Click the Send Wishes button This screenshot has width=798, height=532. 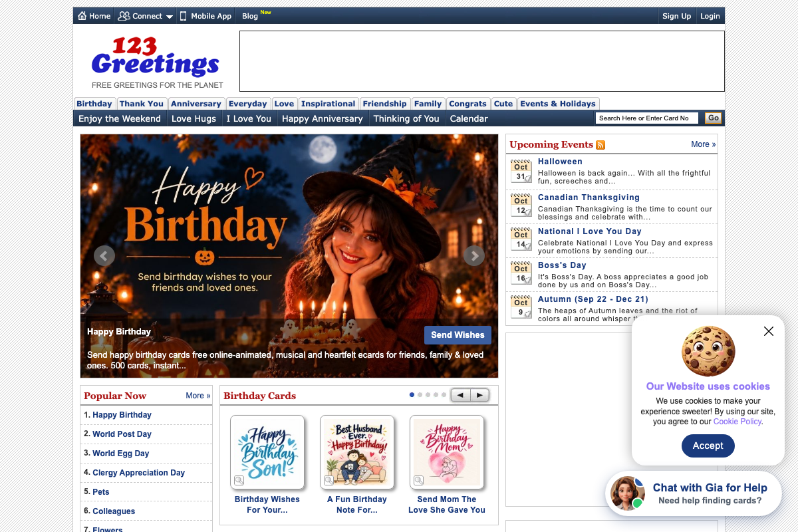click(x=458, y=335)
